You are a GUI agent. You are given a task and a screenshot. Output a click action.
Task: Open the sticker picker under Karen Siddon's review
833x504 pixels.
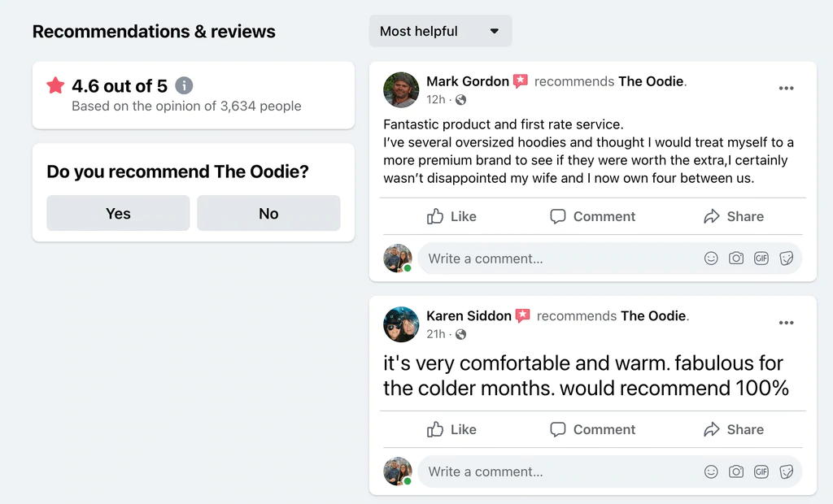click(x=787, y=471)
